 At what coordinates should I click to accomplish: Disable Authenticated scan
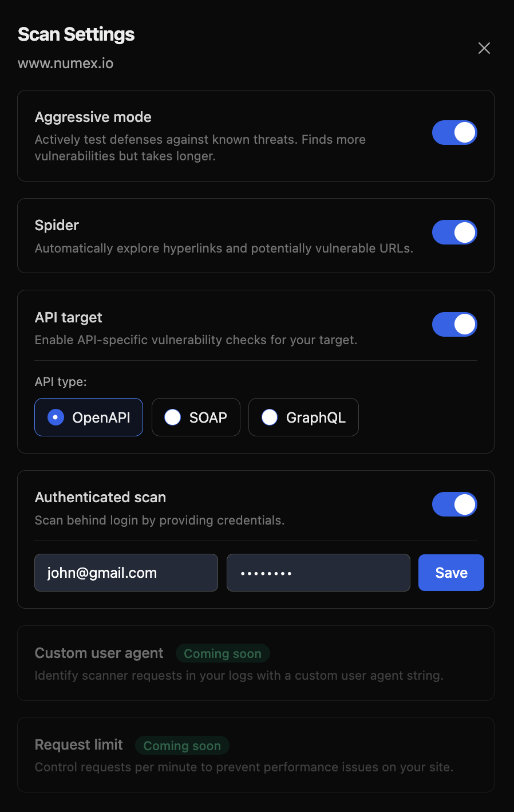point(454,504)
